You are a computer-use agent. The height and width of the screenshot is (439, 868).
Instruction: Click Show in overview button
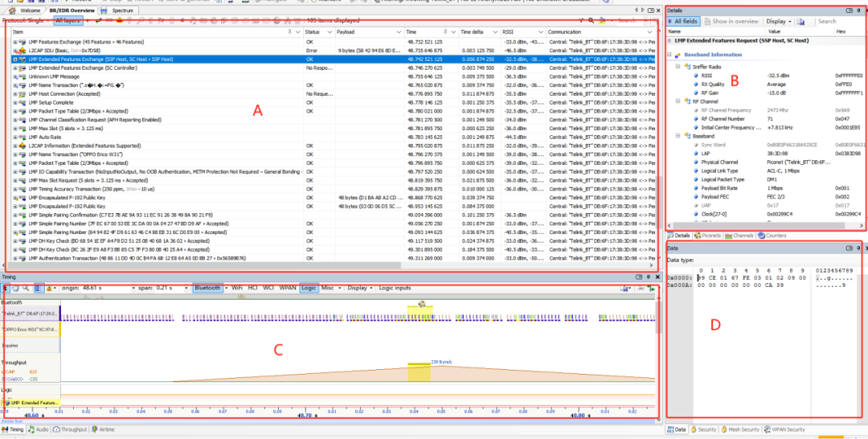pos(731,21)
